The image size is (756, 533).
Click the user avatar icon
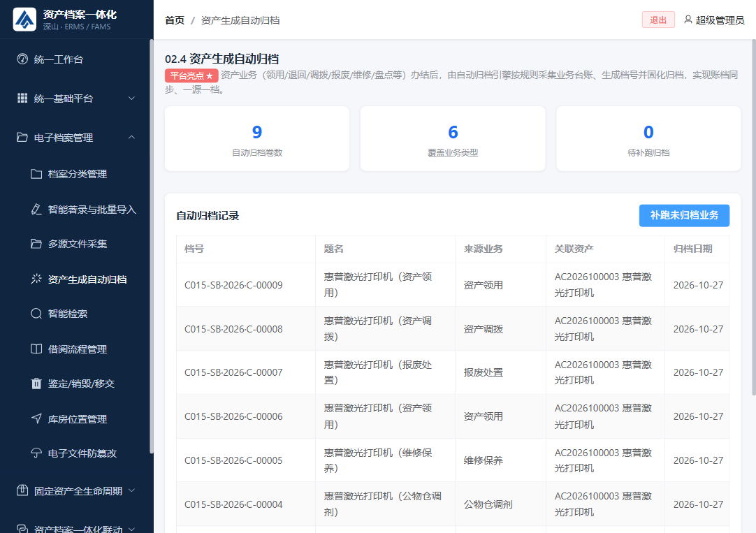tap(688, 20)
